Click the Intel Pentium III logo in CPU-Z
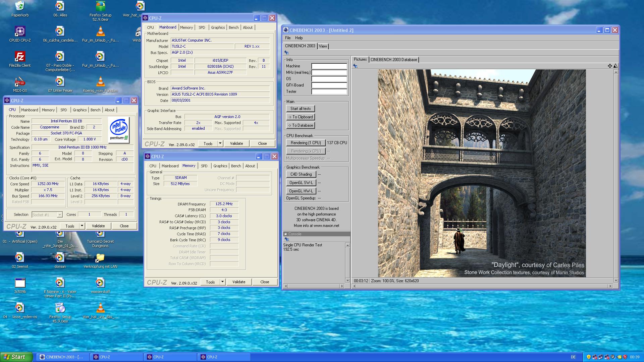644x362 pixels. (x=119, y=130)
